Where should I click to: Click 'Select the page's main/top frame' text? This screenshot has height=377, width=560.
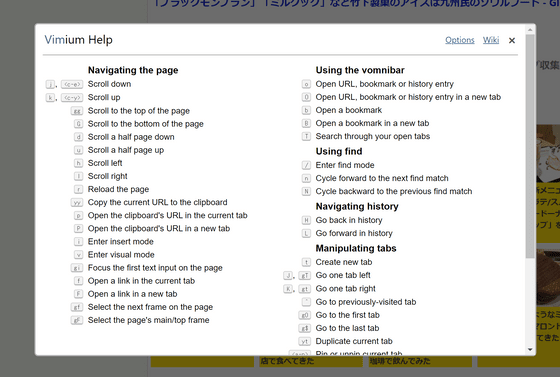pyautogui.click(x=149, y=320)
